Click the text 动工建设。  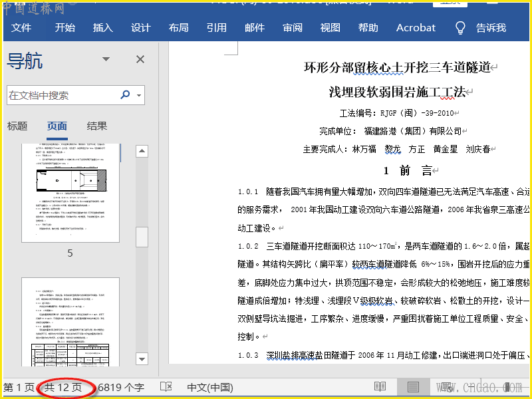pyautogui.click(x=257, y=228)
